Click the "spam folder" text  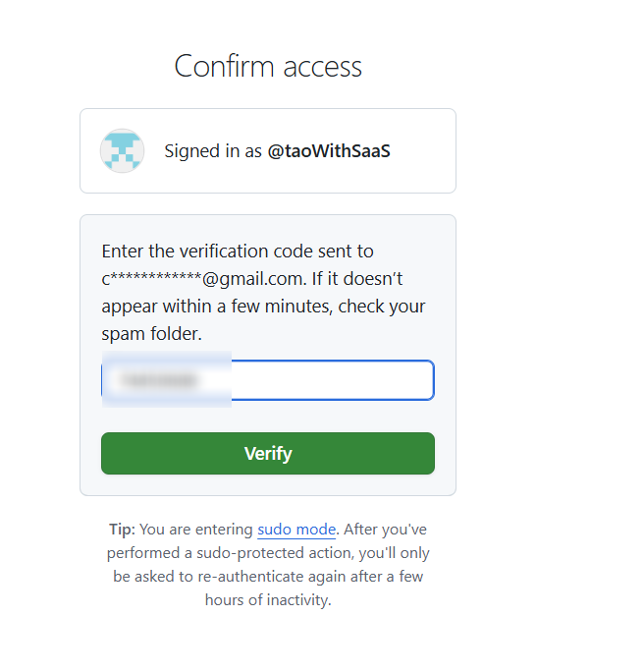coord(151,333)
